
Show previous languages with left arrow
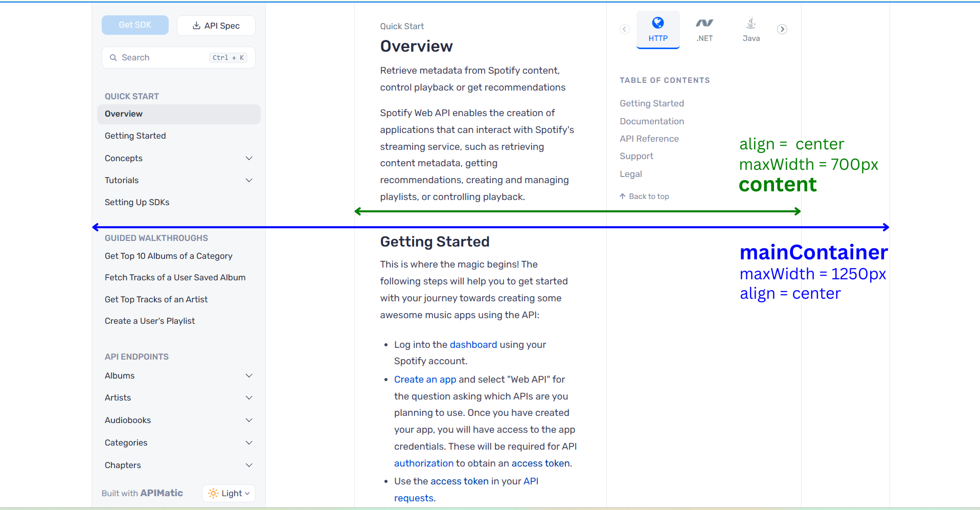[x=625, y=29]
